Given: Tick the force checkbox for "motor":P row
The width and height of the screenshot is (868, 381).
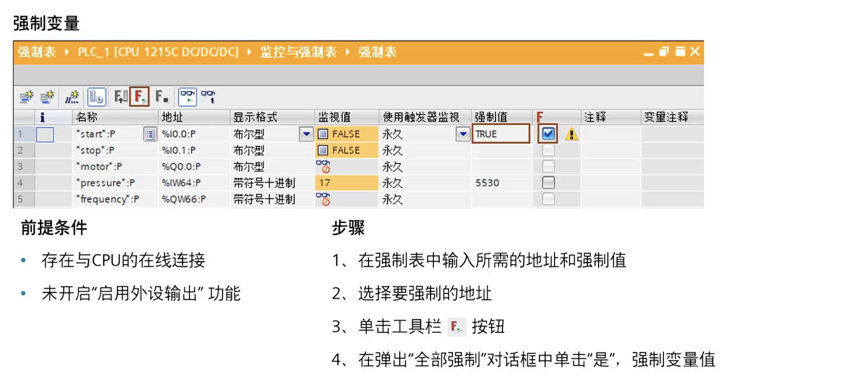Looking at the screenshot, I should [548, 167].
